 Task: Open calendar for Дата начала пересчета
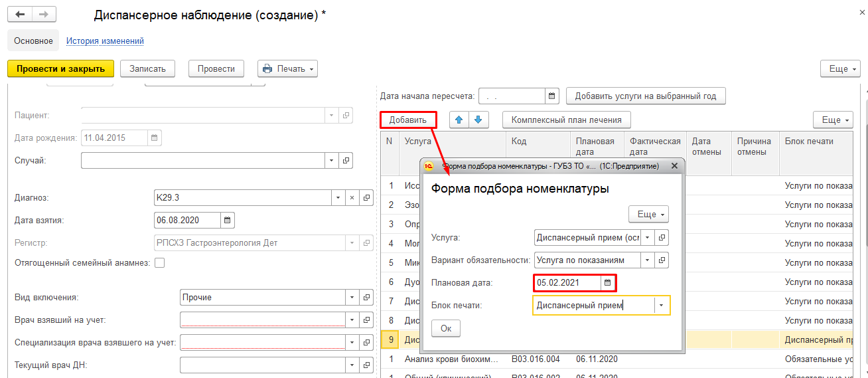[x=552, y=96]
